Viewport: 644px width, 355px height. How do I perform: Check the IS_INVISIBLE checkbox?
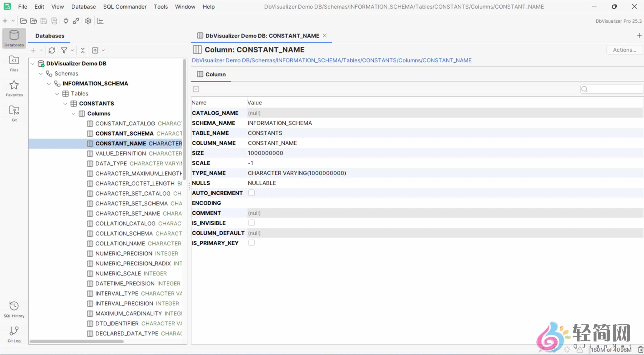click(x=252, y=222)
